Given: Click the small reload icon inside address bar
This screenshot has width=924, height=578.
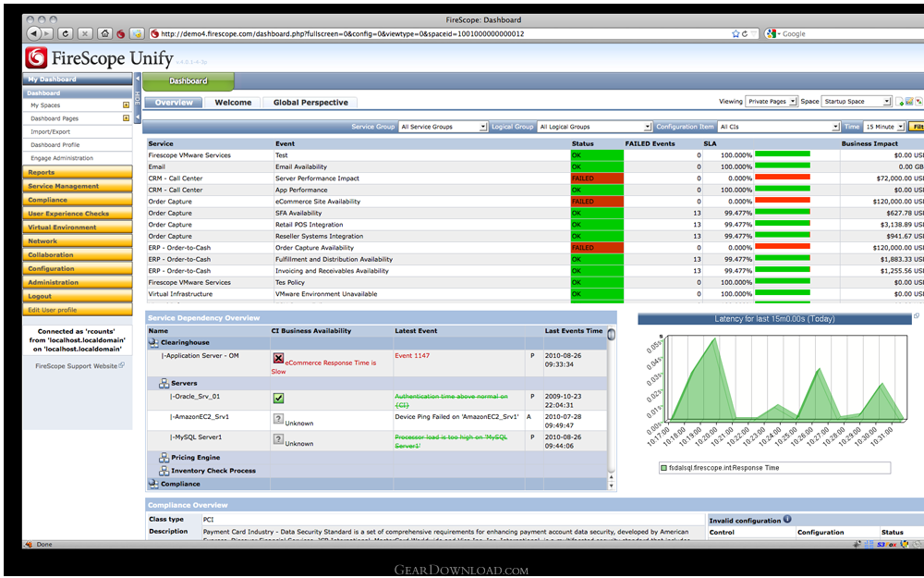Looking at the screenshot, I should pyautogui.click(x=745, y=34).
